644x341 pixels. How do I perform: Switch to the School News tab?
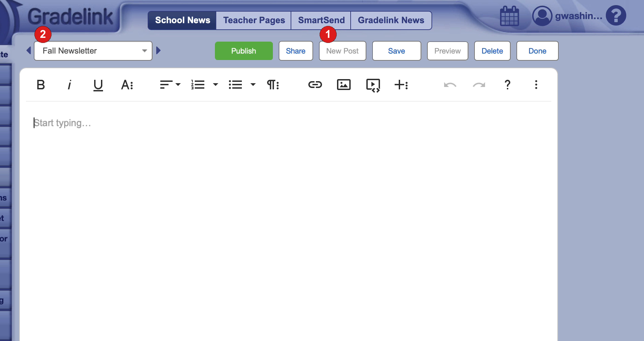pyautogui.click(x=182, y=20)
